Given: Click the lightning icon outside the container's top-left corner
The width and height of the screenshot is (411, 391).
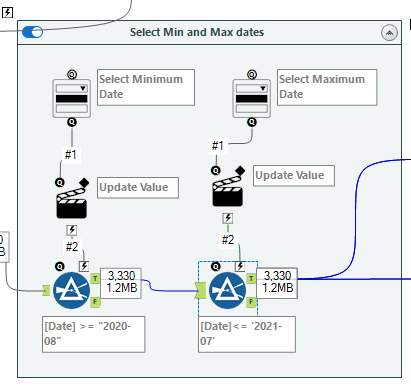Looking at the screenshot, I should [7, 13].
